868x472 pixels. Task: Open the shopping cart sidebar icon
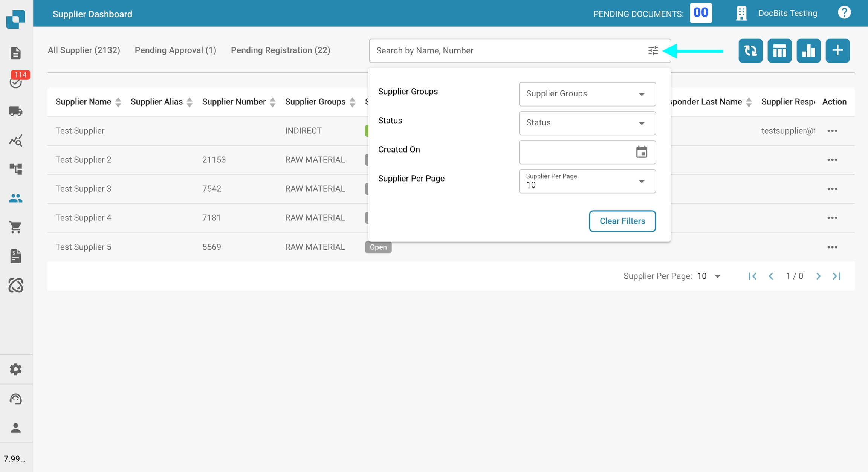click(15, 227)
